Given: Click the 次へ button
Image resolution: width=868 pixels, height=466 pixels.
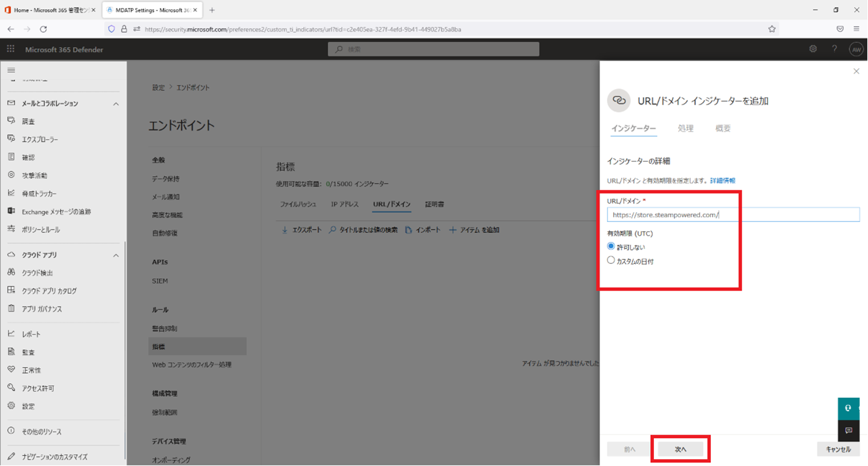Looking at the screenshot, I should click(x=681, y=449).
